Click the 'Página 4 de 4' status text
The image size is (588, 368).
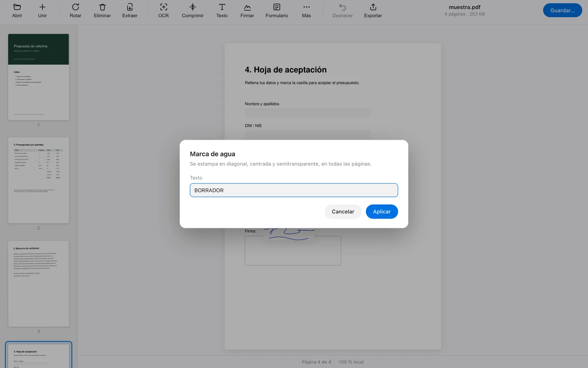click(x=316, y=362)
